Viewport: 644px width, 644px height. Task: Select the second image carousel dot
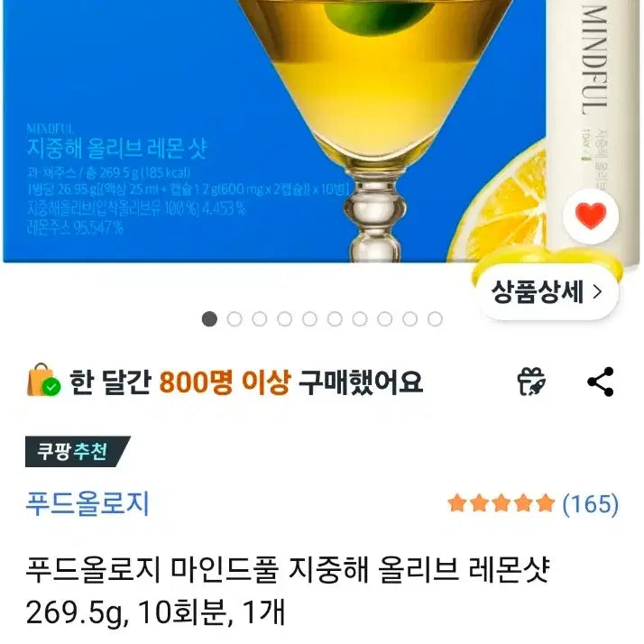coord(235,319)
